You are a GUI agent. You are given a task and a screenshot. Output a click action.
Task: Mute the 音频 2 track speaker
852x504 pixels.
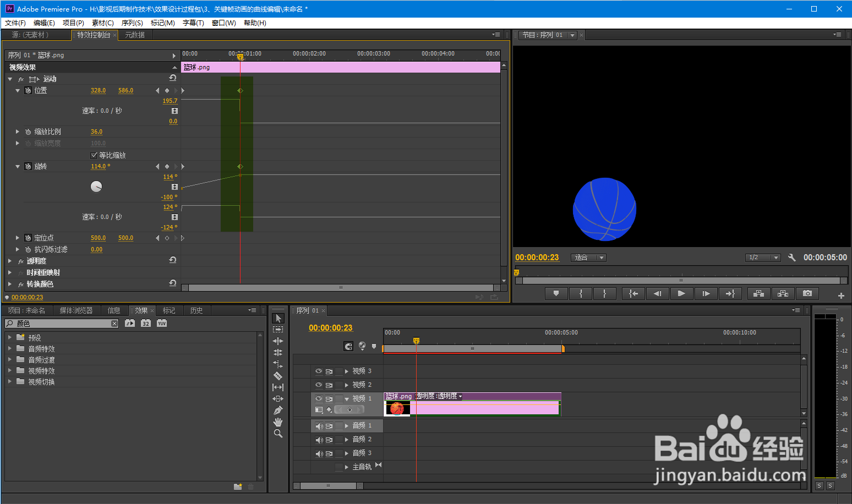tap(319, 440)
